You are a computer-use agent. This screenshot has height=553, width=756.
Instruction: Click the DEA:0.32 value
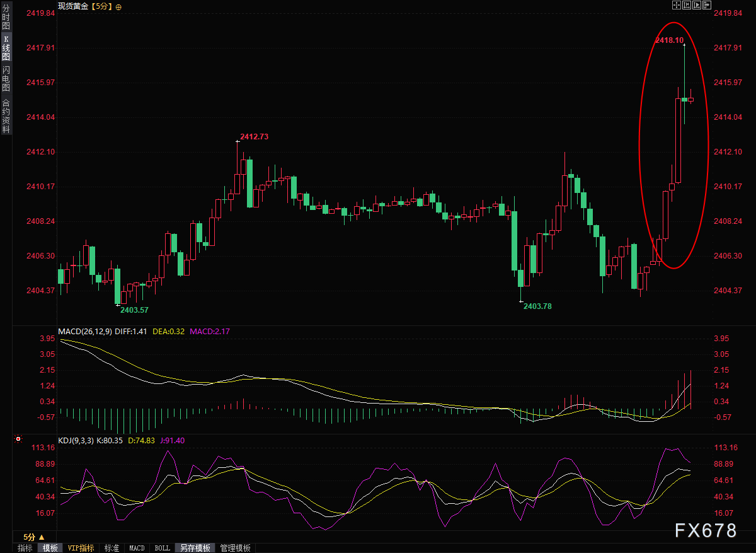(x=169, y=331)
